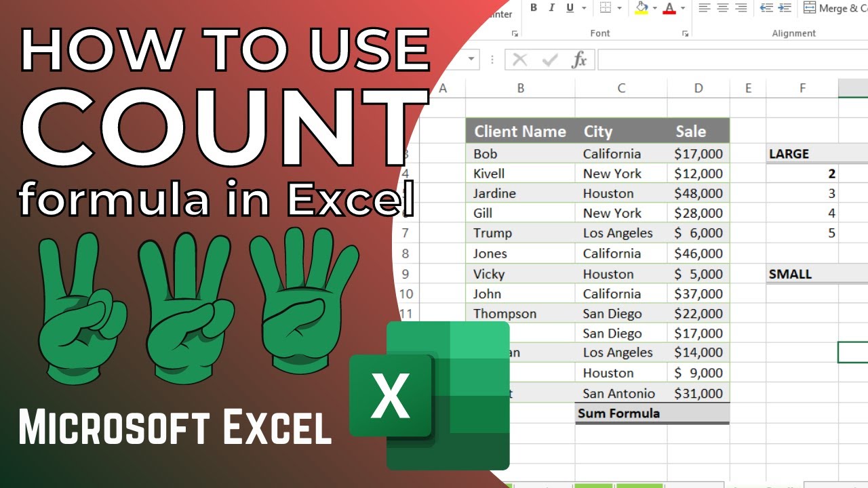Select the cell containing Trump
Viewport: 868px width, 488px height.
click(x=520, y=233)
